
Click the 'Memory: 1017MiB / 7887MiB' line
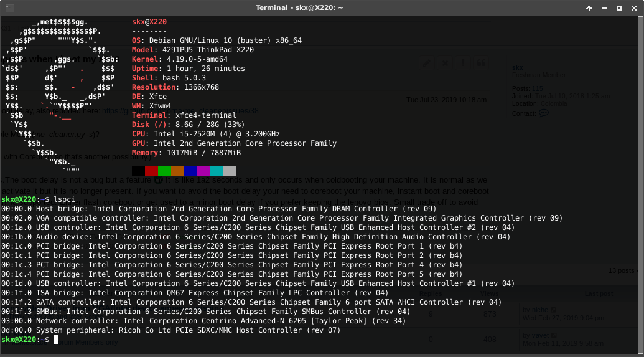point(186,153)
